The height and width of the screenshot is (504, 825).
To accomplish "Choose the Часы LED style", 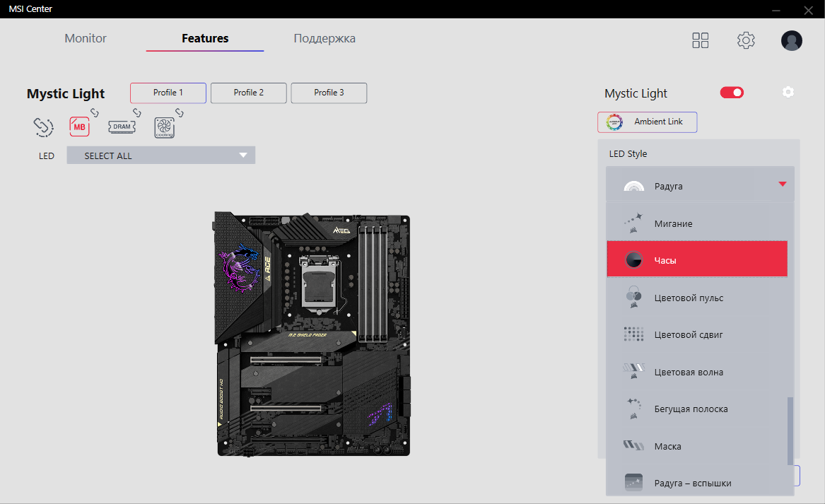I will (697, 259).
